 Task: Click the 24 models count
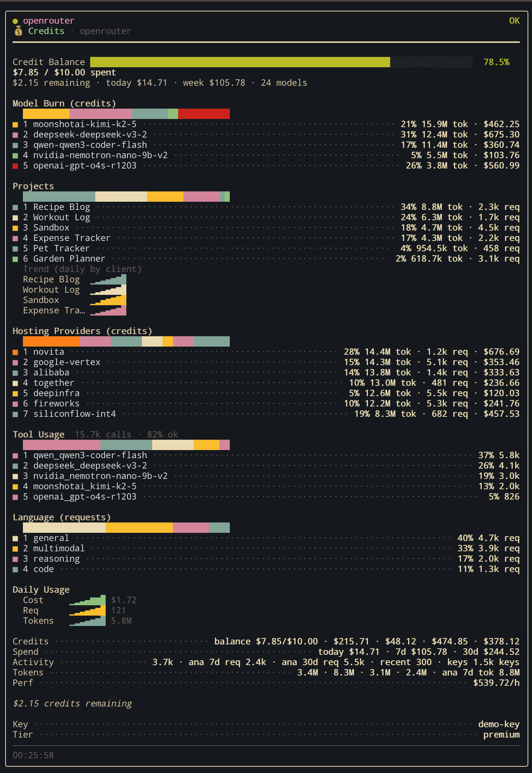point(284,83)
